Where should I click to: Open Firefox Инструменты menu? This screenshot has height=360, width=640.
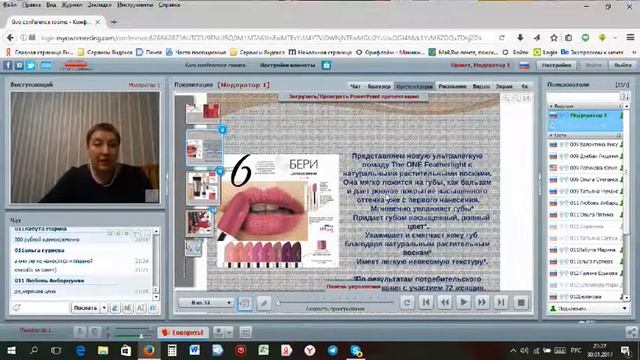[135, 4]
